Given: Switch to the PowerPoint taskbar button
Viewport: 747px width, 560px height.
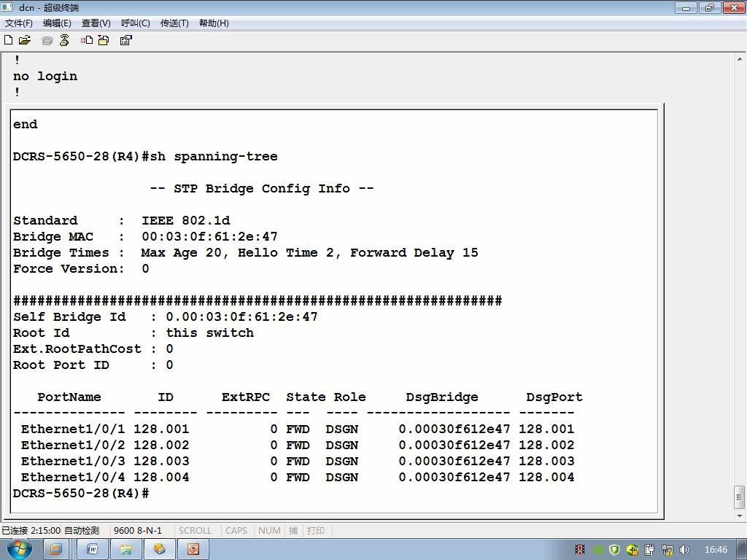Looking at the screenshot, I should (193, 550).
